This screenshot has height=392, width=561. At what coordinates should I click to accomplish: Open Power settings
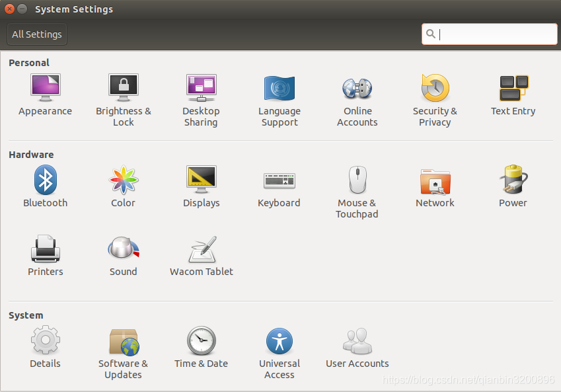513,186
